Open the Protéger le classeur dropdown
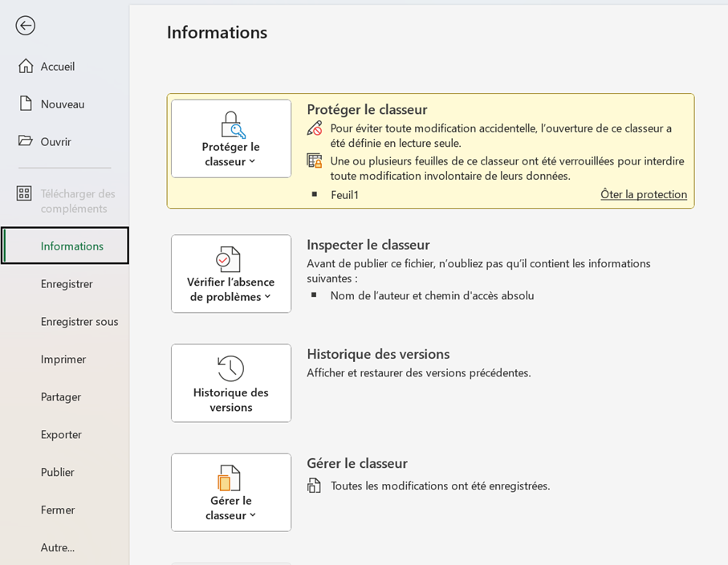Image resolution: width=728 pixels, height=565 pixels. pos(230,138)
